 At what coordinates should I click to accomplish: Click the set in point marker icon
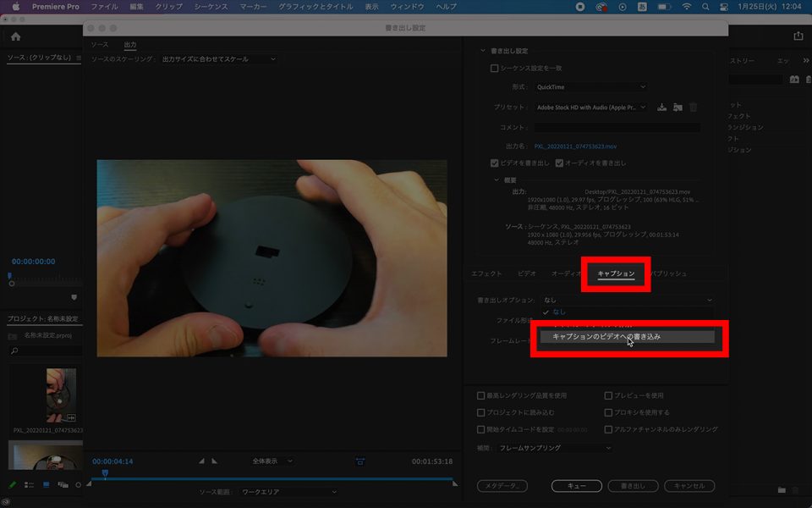click(x=201, y=461)
